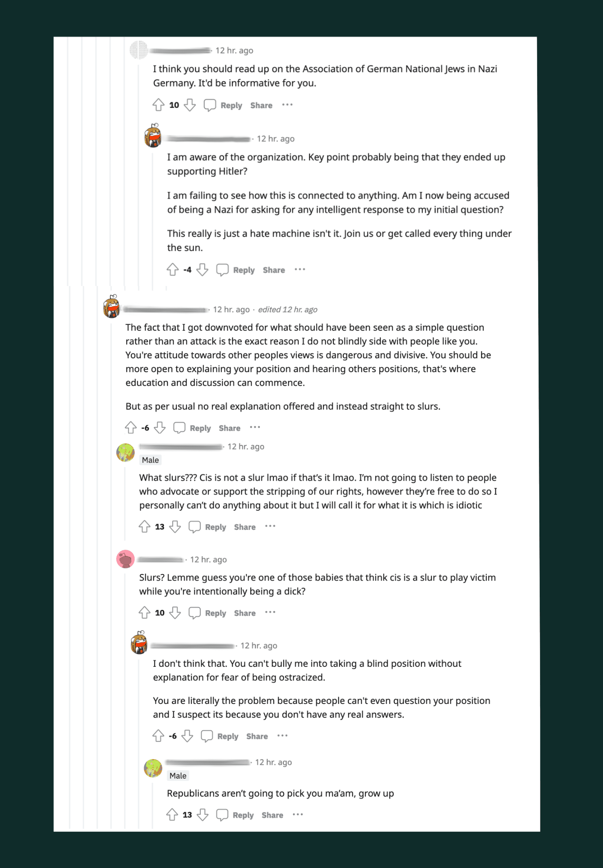Open more options on German National Jews comment

(x=287, y=105)
